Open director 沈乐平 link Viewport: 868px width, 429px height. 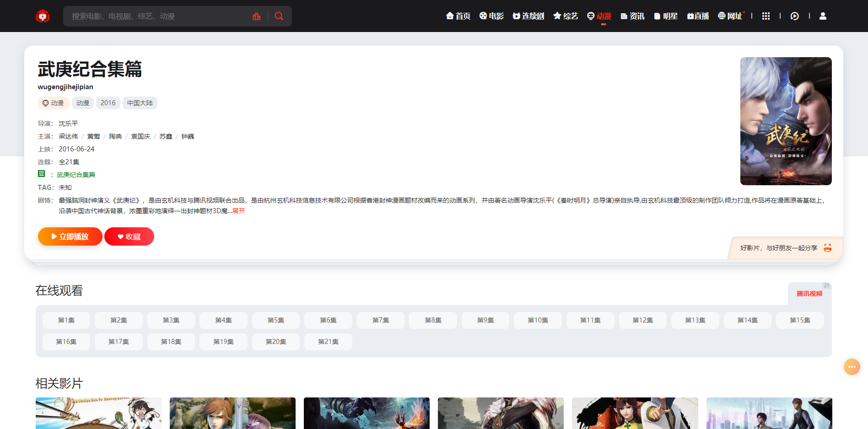click(68, 123)
